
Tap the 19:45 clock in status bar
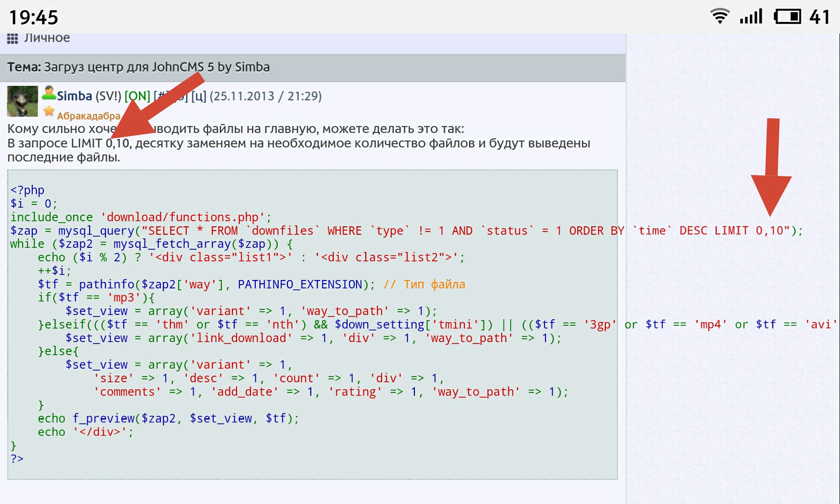[34, 18]
